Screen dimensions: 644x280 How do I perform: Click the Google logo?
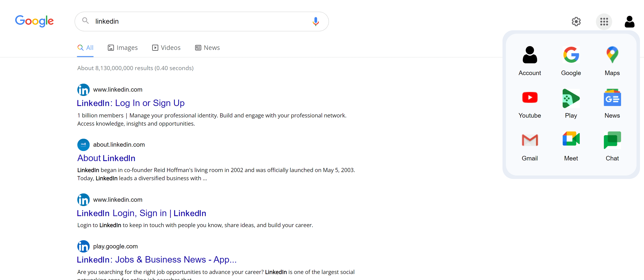coord(34,21)
